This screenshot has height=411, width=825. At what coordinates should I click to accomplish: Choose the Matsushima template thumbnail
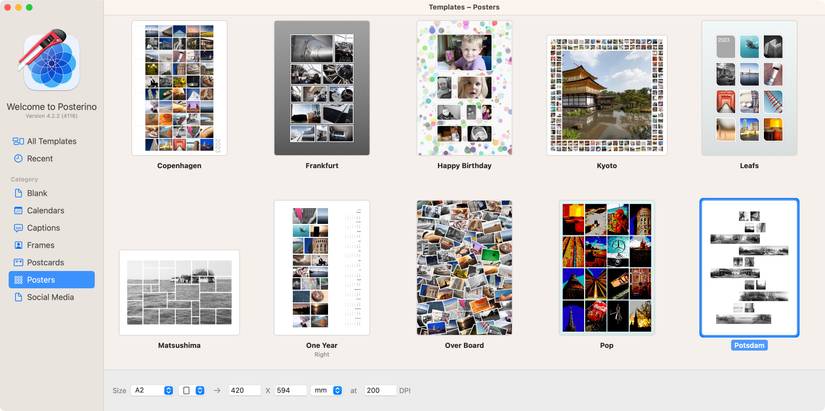point(179,293)
